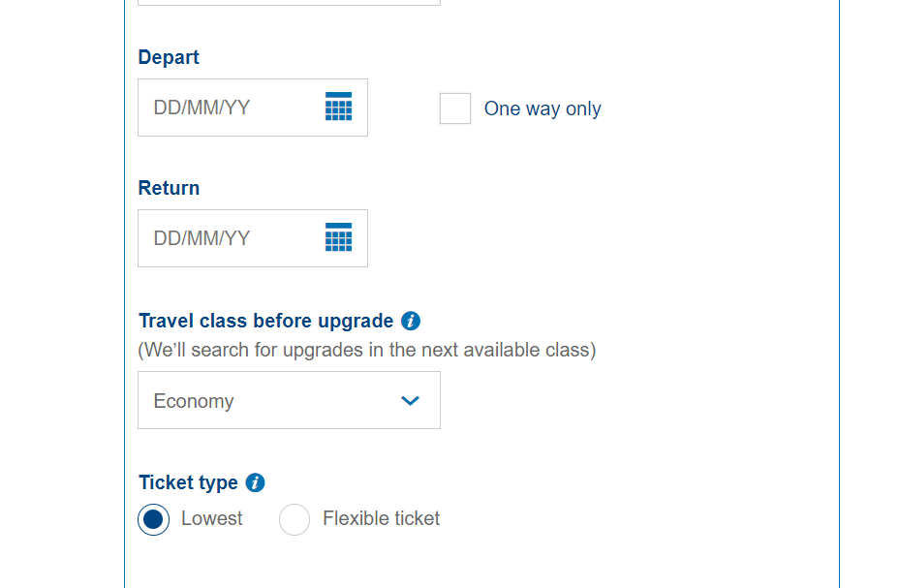
Task: Click the 'Lowest' label text
Action: click(x=211, y=518)
